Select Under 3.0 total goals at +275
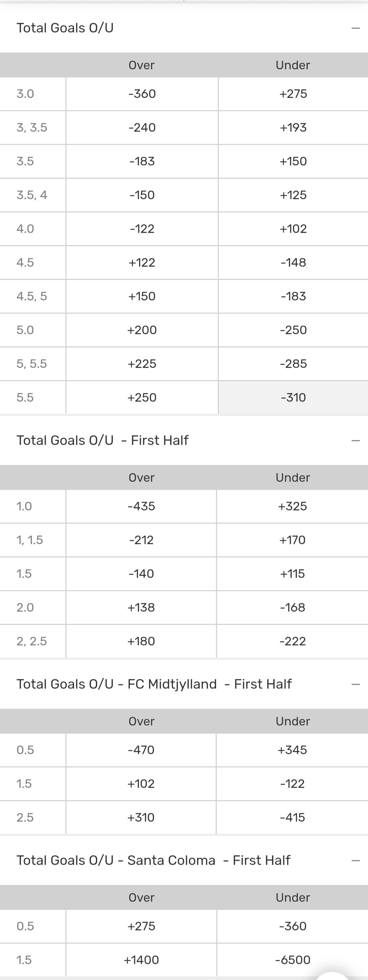Screen dimensions: 368x980 [x=293, y=94]
